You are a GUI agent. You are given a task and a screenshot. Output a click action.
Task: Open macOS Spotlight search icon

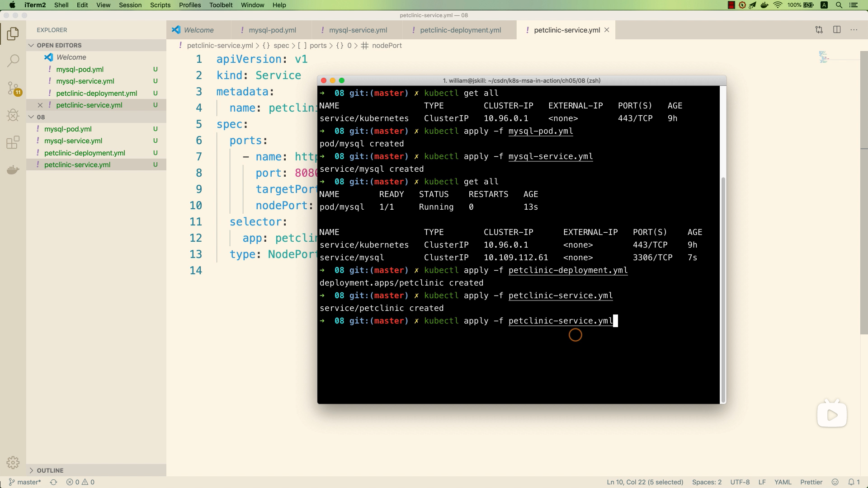click(839, 5)
